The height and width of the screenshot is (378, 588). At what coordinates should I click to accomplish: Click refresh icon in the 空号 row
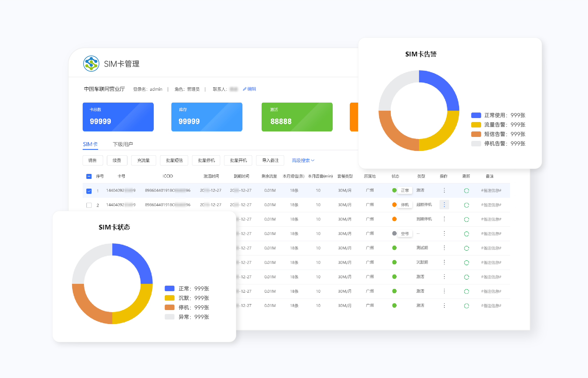pos(466,234)
